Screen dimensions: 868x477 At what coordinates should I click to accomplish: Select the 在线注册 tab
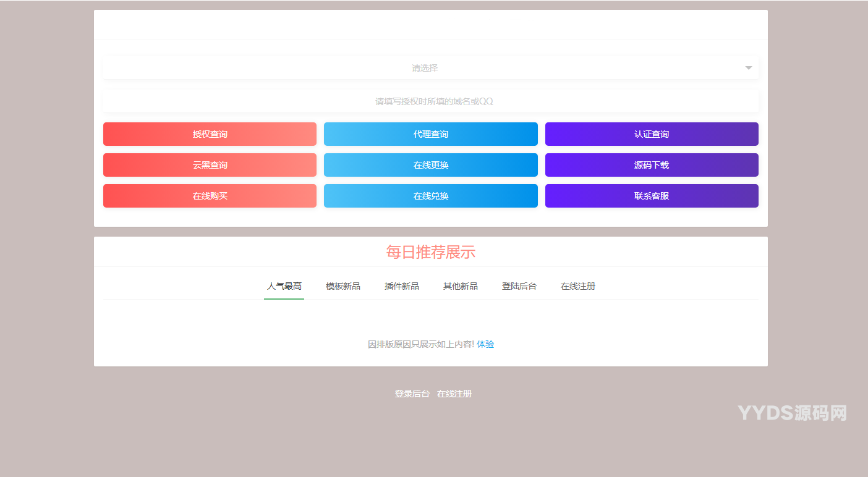pyautogui.click(x=577, y=286)
